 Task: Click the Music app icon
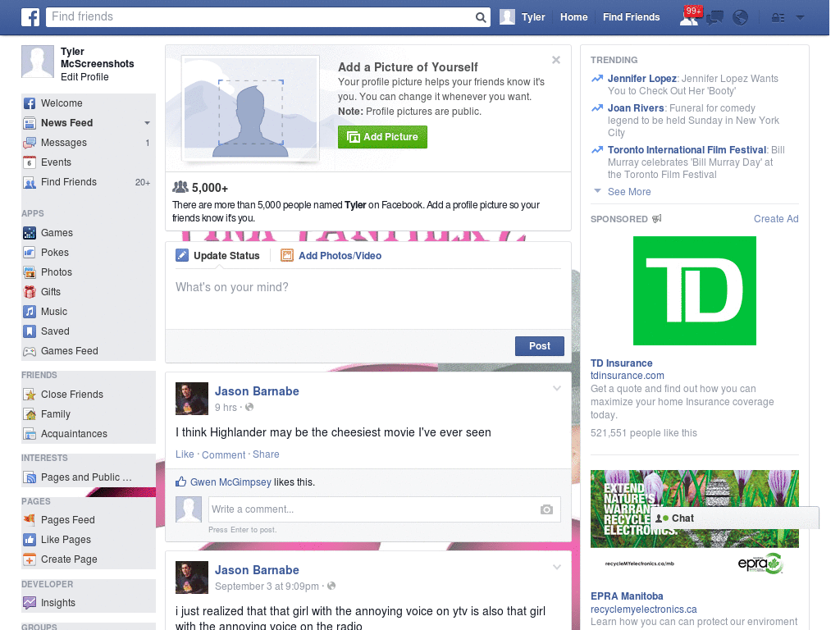click(30, 312)
